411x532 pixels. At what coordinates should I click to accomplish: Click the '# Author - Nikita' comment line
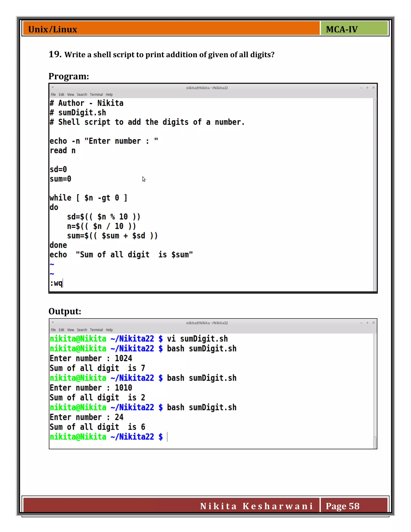pos(87,103)
